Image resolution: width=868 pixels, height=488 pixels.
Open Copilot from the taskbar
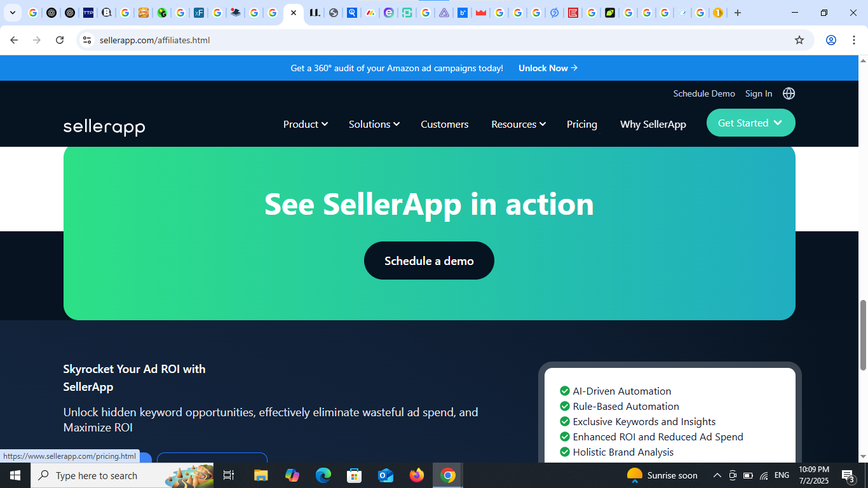pyautogui.click(x=292, y=475)
